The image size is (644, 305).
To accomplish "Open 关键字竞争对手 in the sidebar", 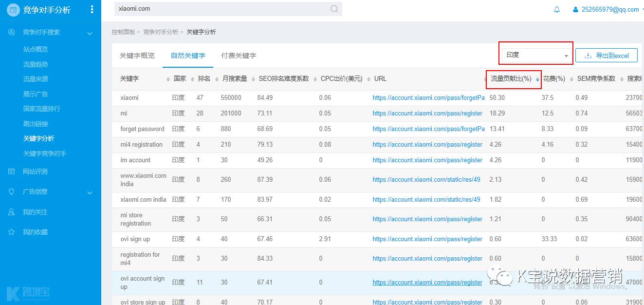I will click(45, 153).
